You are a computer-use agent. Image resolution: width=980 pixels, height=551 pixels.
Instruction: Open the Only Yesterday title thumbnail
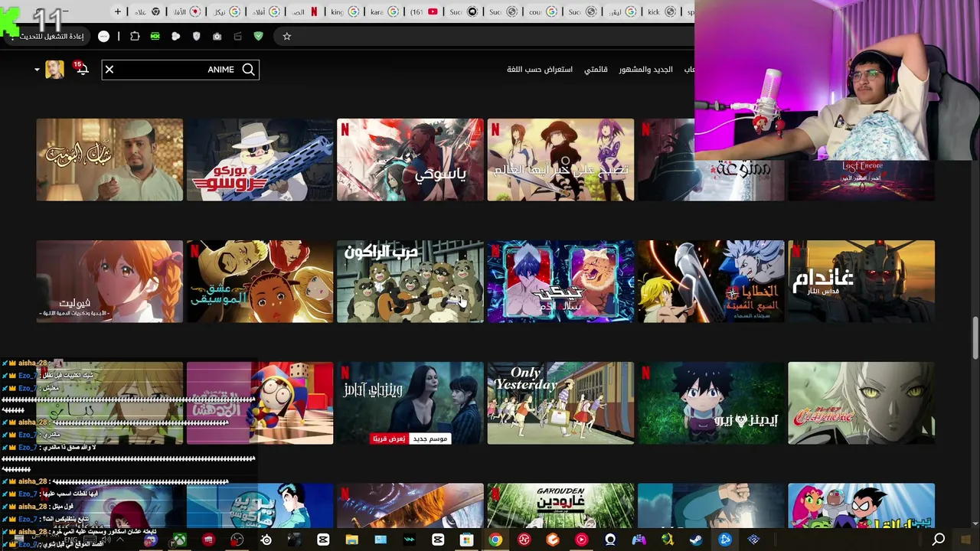(560, 403)
